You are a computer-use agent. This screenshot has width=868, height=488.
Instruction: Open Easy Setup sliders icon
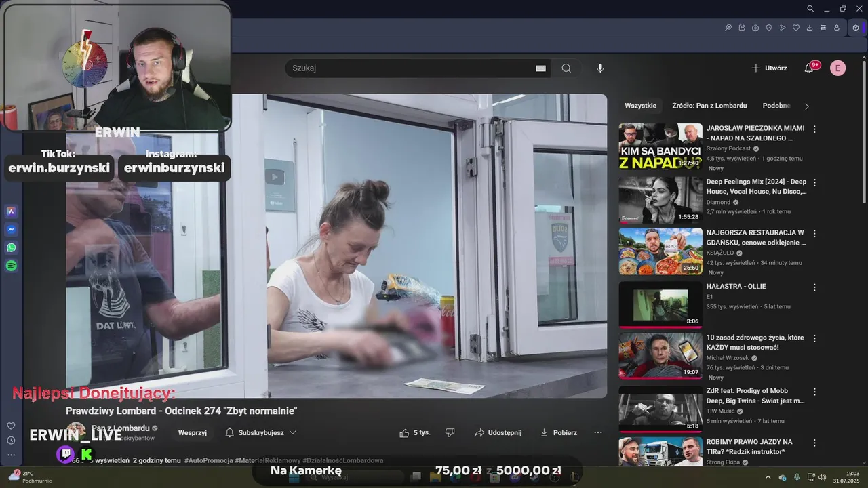pos(823,28)
